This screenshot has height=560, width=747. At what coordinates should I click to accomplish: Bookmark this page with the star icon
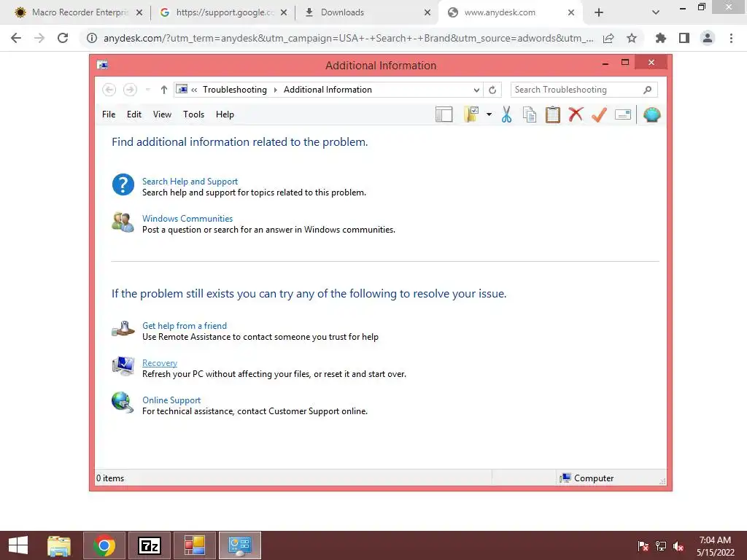(632, 38)
